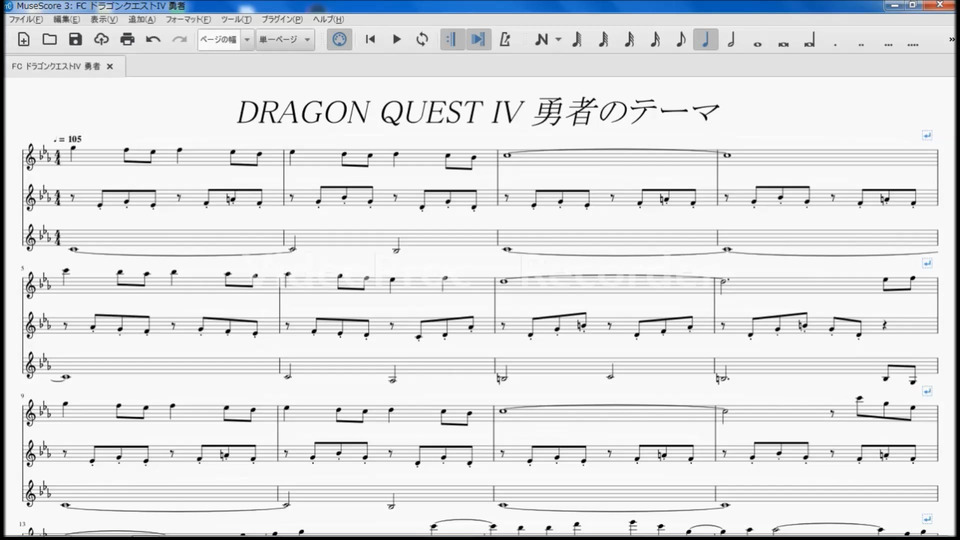Open the 表示(V) menu
Screen dimensions: 960x540
[x=104, y=20]
